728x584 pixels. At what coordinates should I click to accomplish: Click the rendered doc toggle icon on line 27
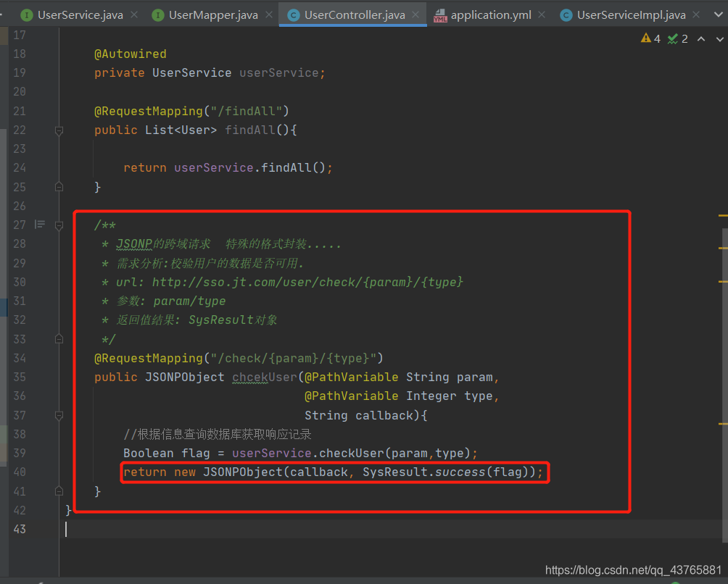pyautogui.click(x=40, y=225)
